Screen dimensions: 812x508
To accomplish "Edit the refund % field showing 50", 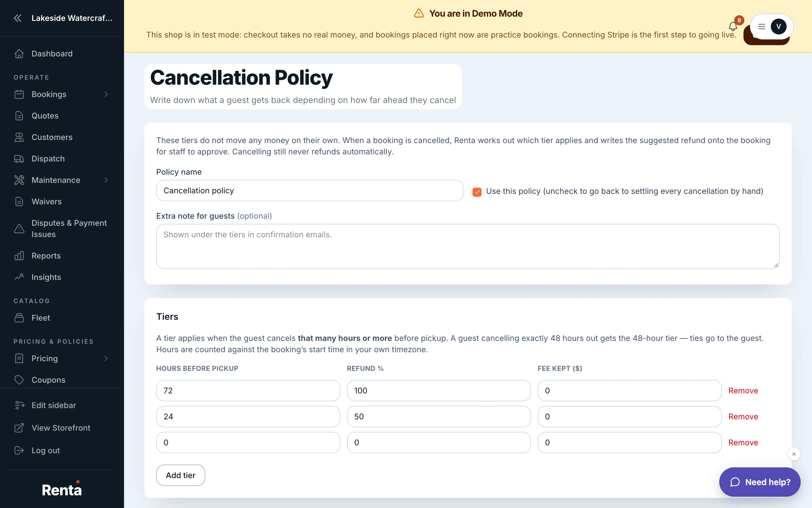I will pos(438,417).
